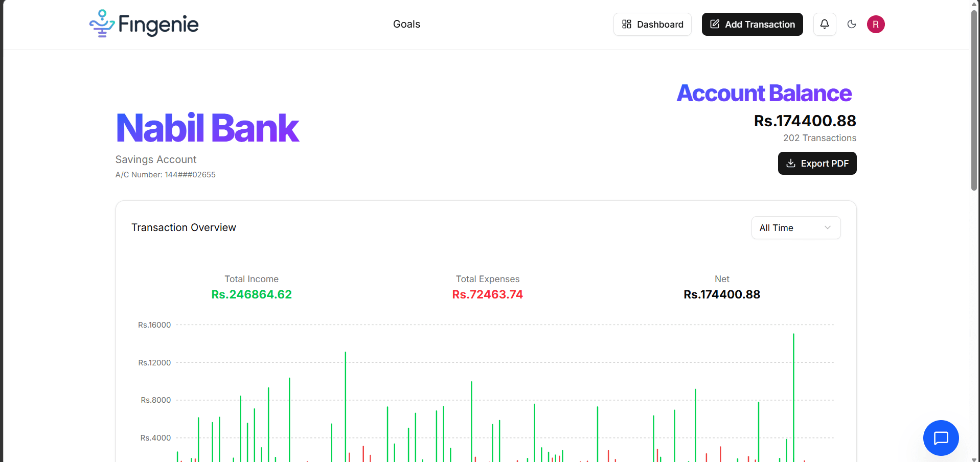Click the Rs.16000 axis label
Image resolution: width=980 pixels, height=462 pixels.
[x=154, y=325]
